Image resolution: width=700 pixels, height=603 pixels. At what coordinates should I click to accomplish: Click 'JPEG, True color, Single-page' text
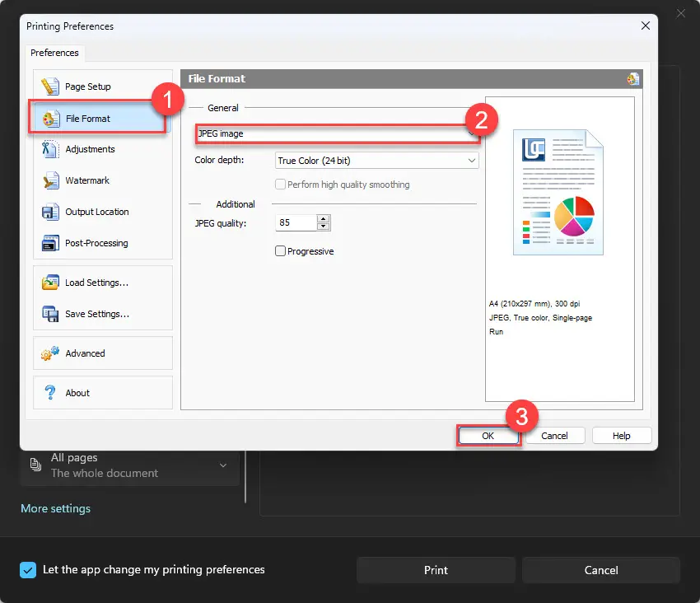coord(540,318)
